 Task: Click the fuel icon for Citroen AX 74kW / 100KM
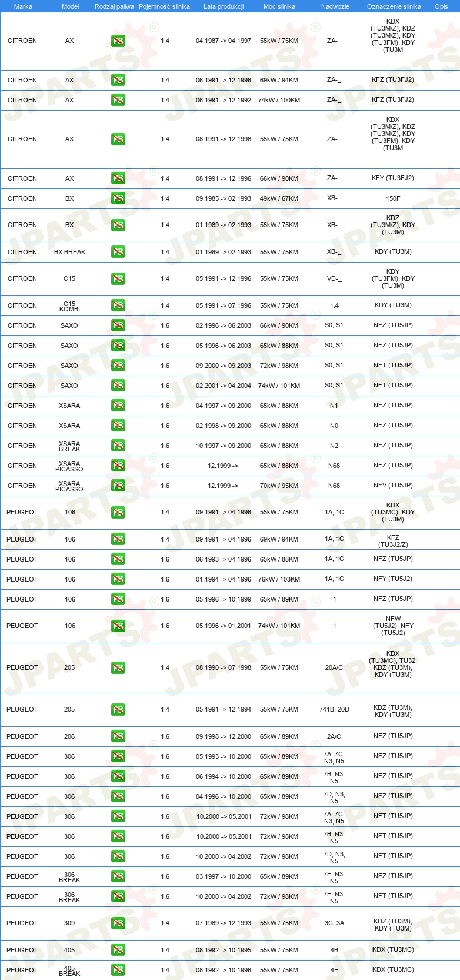(118, 100)
